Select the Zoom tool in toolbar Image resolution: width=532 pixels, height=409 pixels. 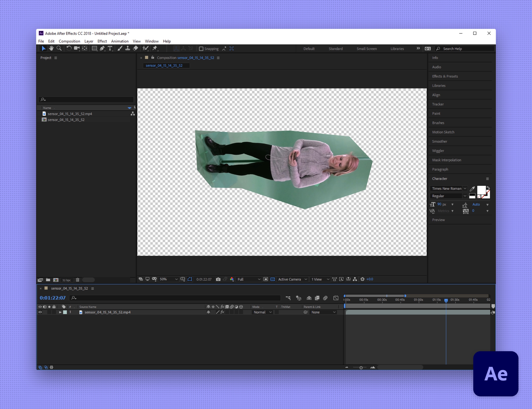(59, 48)
